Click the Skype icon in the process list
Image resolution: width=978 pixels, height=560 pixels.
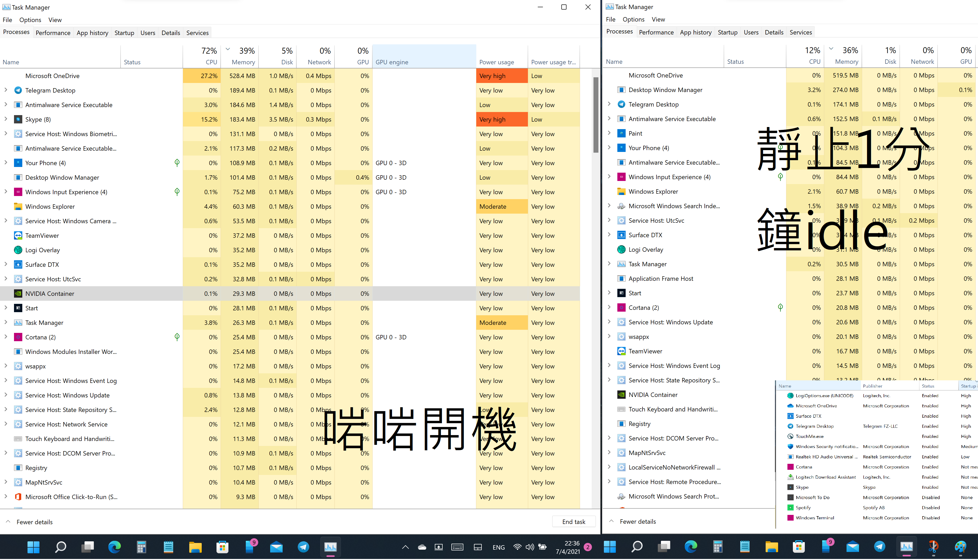point(18,119)
